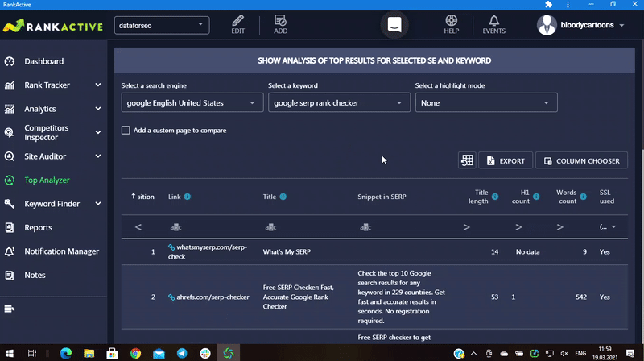Click the Notification Manager bell icon
This screenshot has width=644, height=361.
(x=10, y=251)
